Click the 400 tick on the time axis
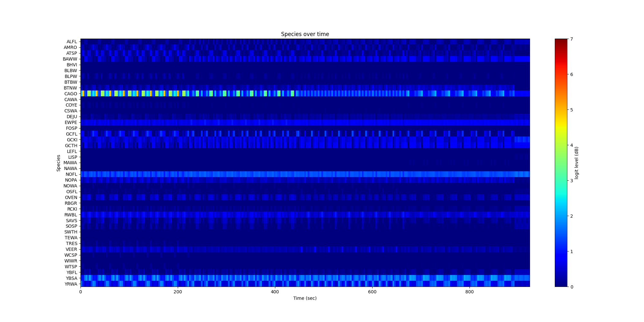This screenshot has height=322, width=644. pos(275,292)
